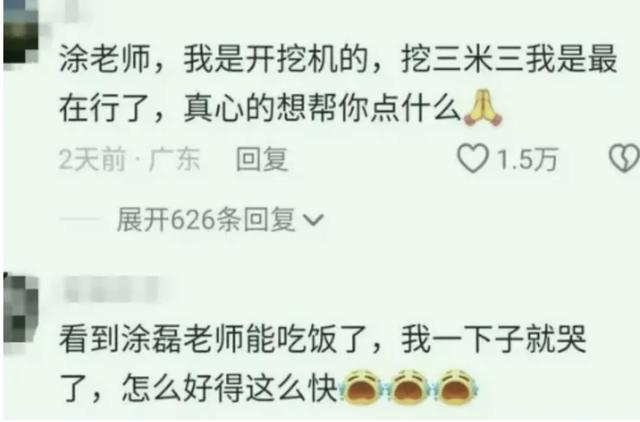Select the line 怎么好得这么快

point(229,387)
